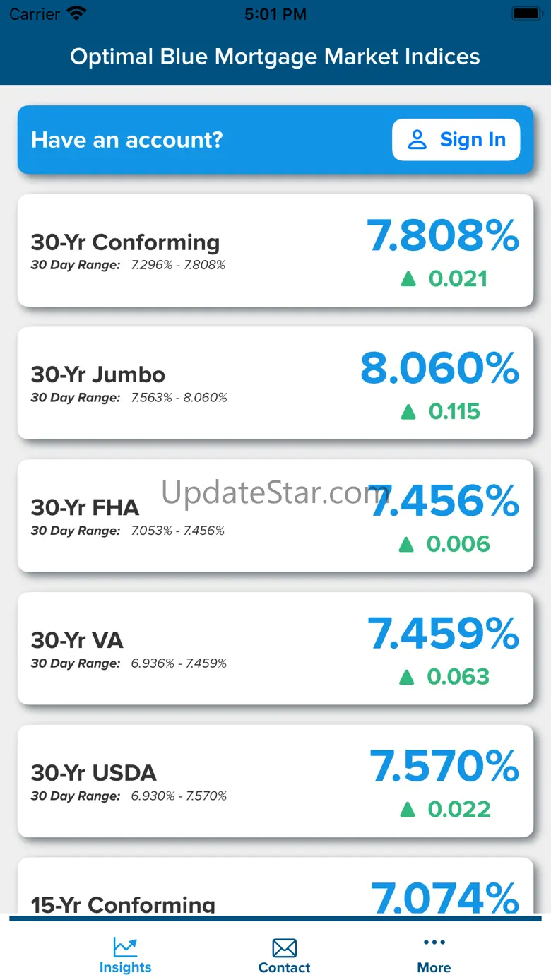Click the 8.060% Jumbo rate value
Screen dimensions: 551x980
pos(440,368)
